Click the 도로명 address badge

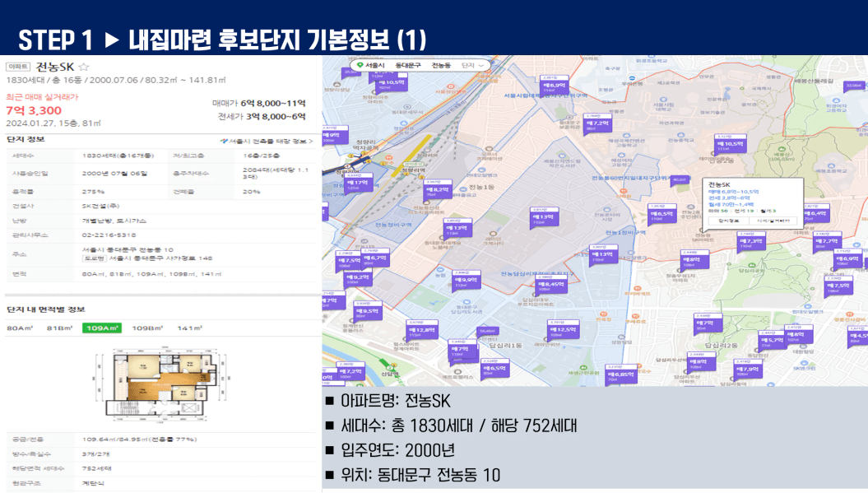coord(94,258)
